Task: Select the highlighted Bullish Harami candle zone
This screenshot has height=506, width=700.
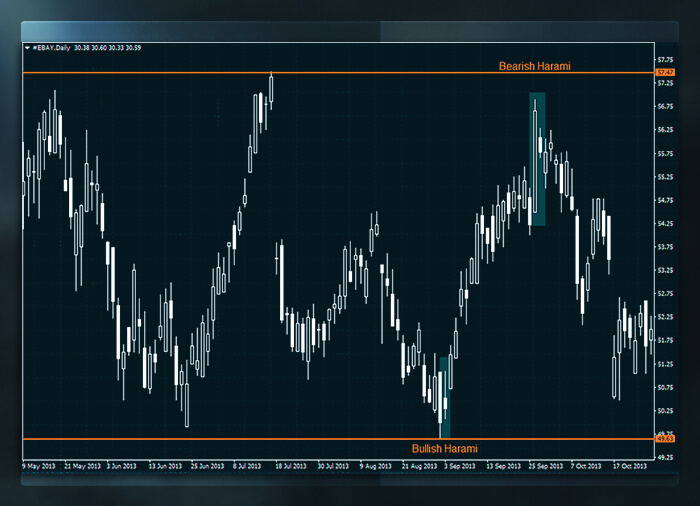Action: (444, 395)
